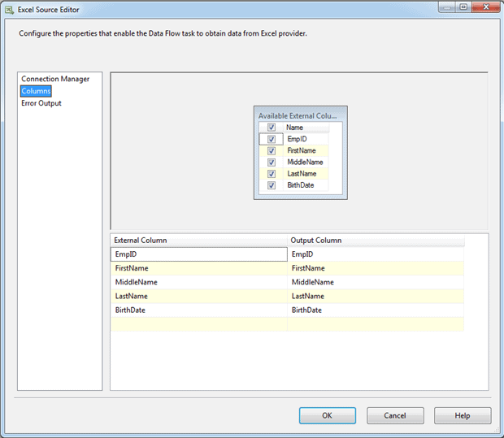Image resolution: width=504 pixels, height=438 pixels.
Task: Edit the EmpID output column cell
Action: pyautogui.click(x=376, y=254)
